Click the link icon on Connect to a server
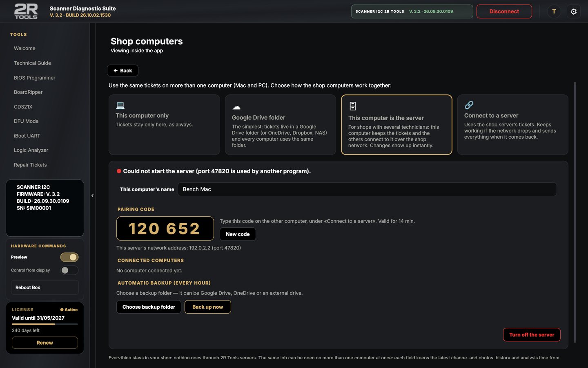Viewport: 588px width, 368px height. (x=469, y=105)
